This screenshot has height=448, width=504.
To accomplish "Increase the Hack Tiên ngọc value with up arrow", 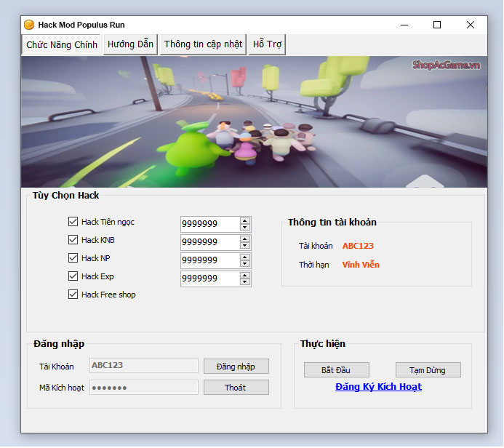I will (245, 221).
